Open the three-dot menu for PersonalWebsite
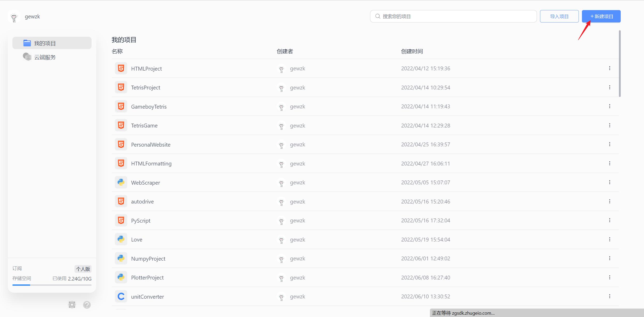The image size is (644, 317). tap(610, 144)
